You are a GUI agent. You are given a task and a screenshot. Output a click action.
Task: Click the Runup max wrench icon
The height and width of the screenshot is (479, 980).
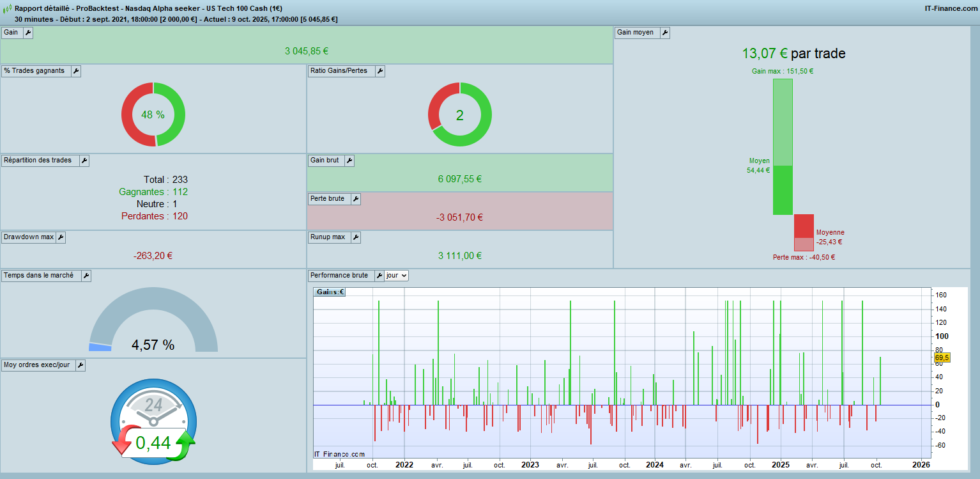pos(355,237)
